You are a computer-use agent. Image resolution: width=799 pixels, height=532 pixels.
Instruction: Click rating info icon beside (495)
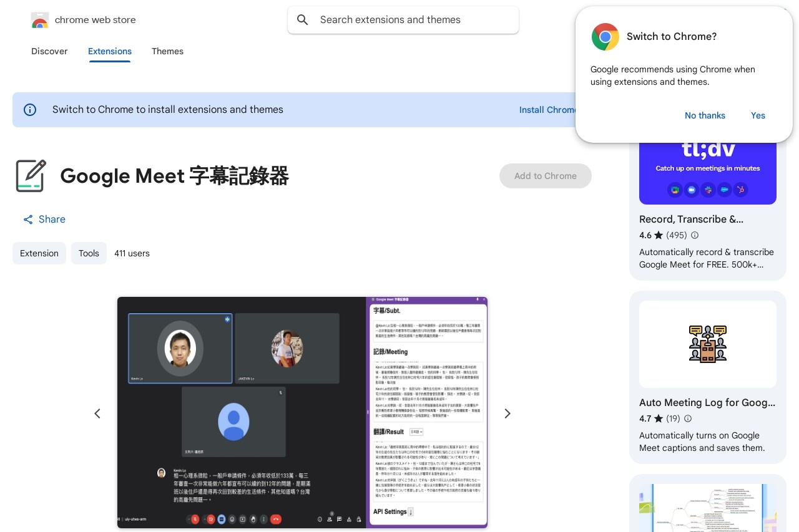coord(695,236)
